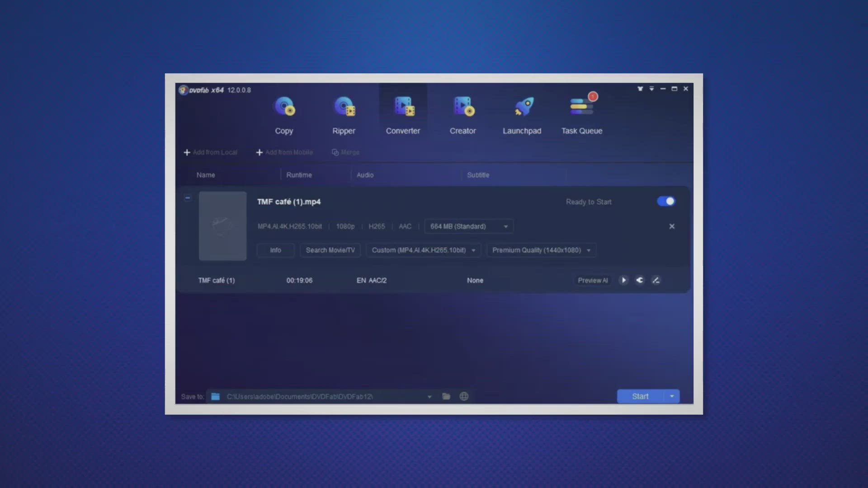Image resolution: width=868 pixels, height=488 pixels.
Task: Click the Search Movie/TV button
Action: click(330, 250)
